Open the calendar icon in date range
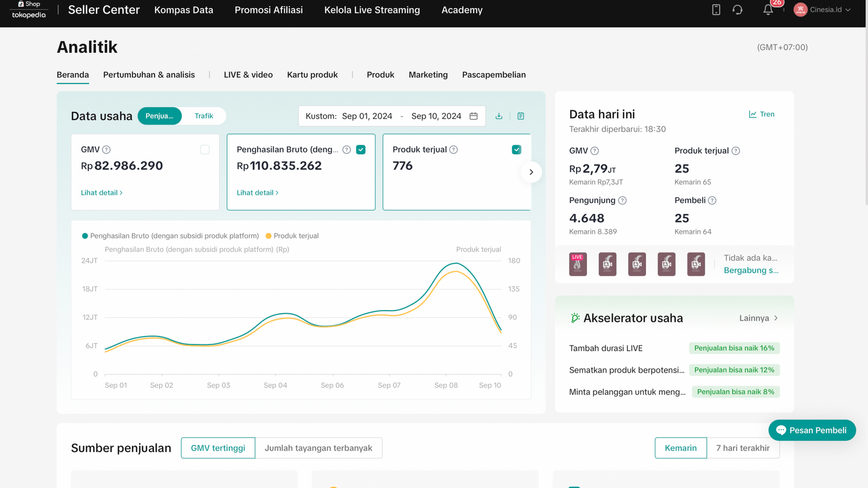Image resolution: width=868 pixels, height=488 pixels. [x=474, y=116]
